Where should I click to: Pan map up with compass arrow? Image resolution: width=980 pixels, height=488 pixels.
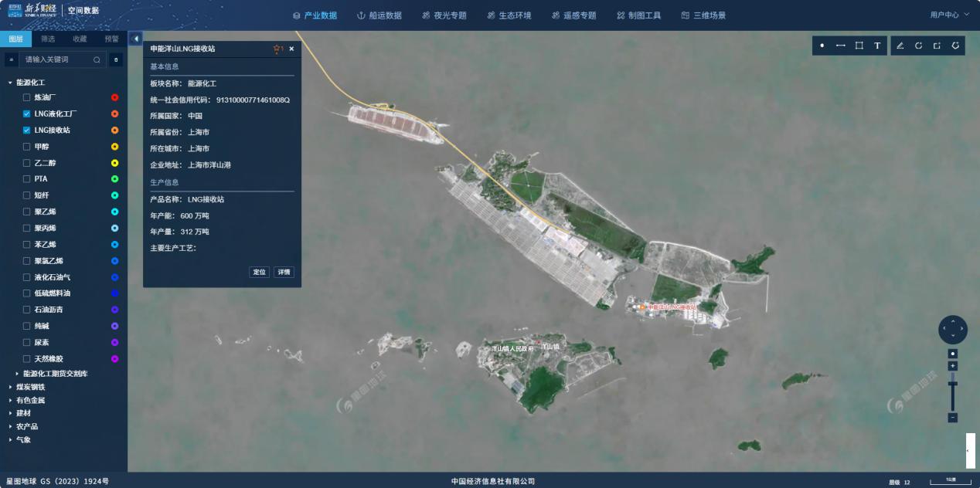(x=953, y=321)
